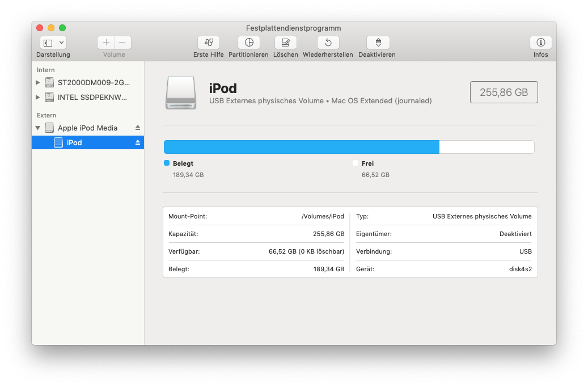This screenshot has height=387, width=588.
Task: Click the Belegt row value in the table
Action: (x=328, y=269)
